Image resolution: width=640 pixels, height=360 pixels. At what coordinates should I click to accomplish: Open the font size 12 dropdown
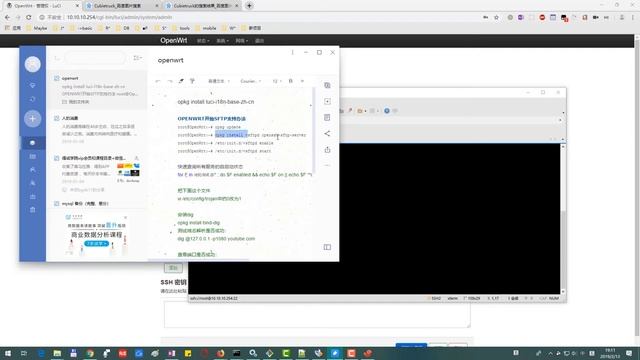tap(277, 81)
